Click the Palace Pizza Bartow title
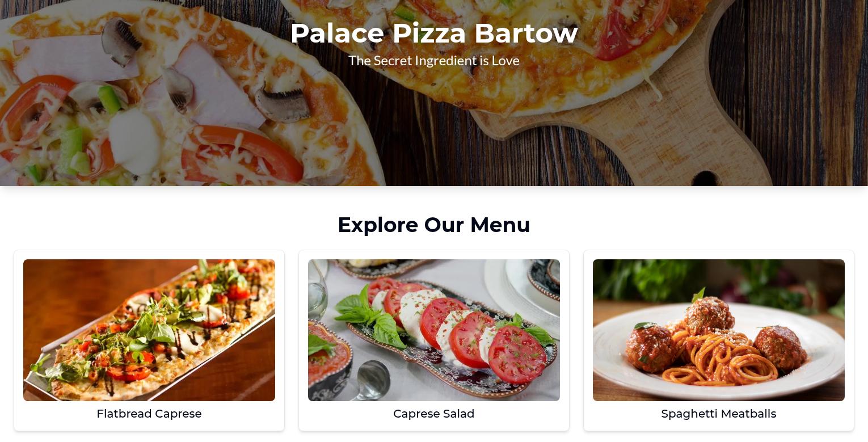This screenshot has height=442, width=868. point(434,33)
